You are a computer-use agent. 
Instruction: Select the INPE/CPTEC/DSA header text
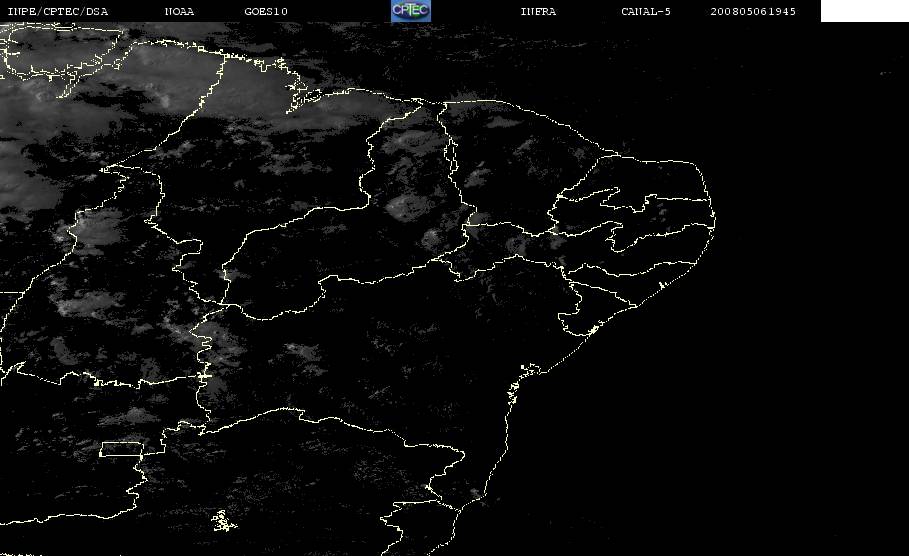pyautogui.click(x=57, y=12)
